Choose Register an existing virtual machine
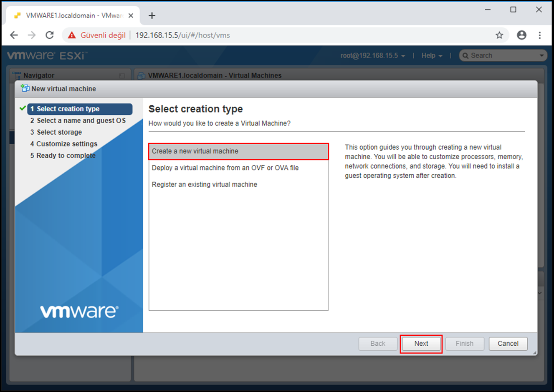The height and width of the screenshot is (392, 554). pos(238,184)
